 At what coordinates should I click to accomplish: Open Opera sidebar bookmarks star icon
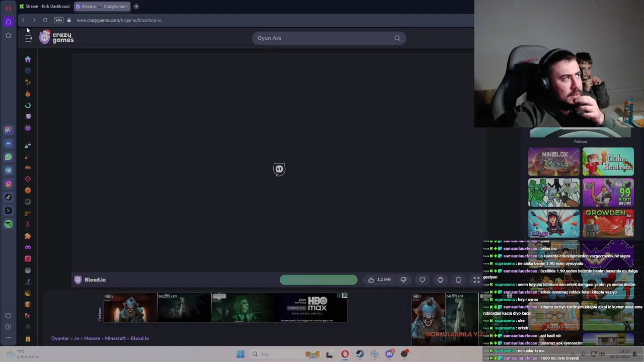click(8, 35)
